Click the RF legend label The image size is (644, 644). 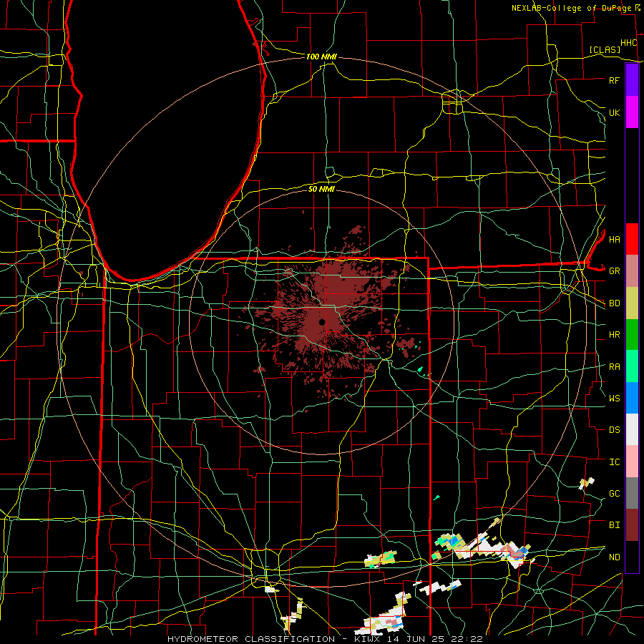pyautogui.click(x=614, y=80)
